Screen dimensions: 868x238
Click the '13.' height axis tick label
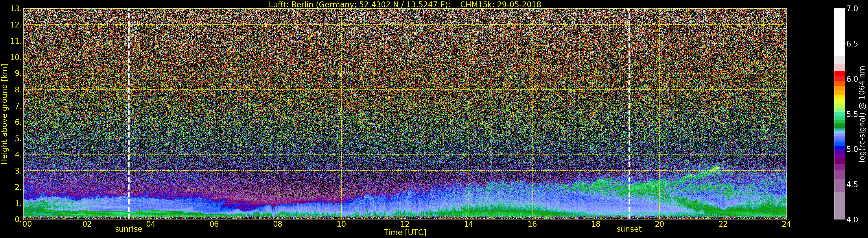point(16,9)
